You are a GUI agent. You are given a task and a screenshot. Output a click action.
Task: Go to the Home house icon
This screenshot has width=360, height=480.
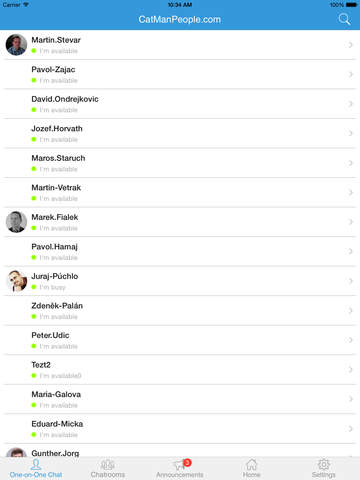point(252,464)
